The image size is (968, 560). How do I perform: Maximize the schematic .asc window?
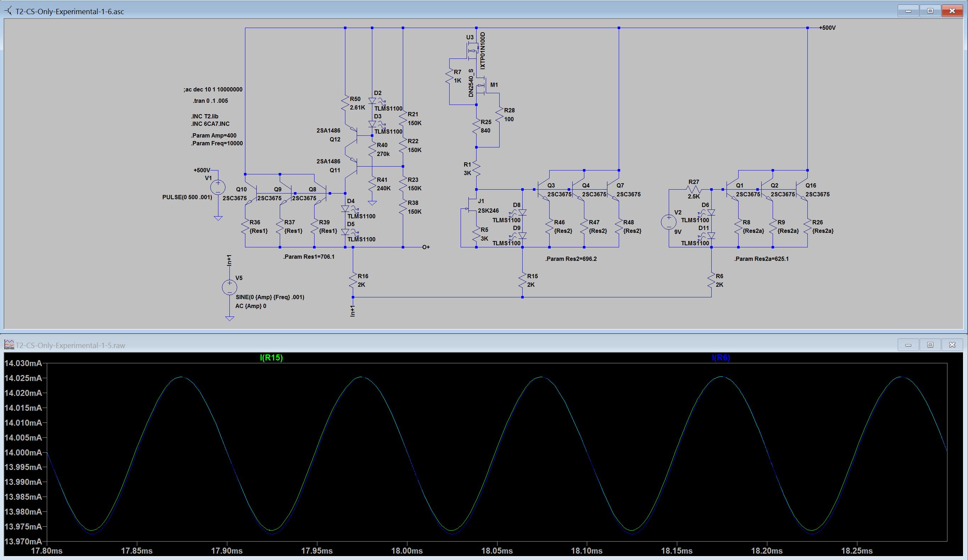coord(930,11)
